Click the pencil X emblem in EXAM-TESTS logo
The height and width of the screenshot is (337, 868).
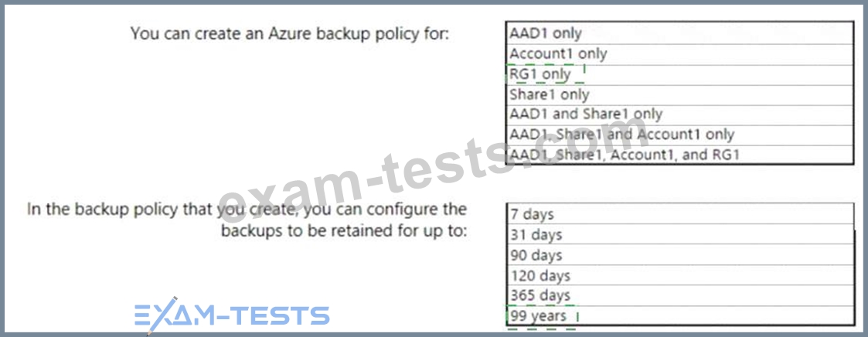[x=161, y=315]
